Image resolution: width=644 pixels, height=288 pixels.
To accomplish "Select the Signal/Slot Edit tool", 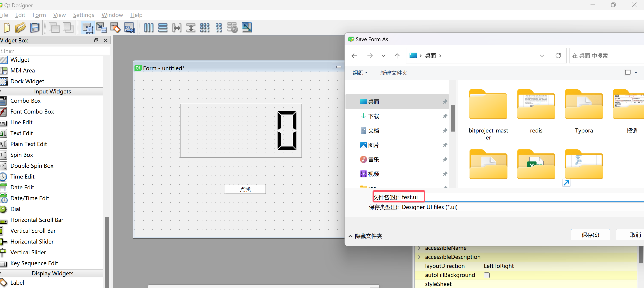I will pyautogui.click(x=101, y=28).
